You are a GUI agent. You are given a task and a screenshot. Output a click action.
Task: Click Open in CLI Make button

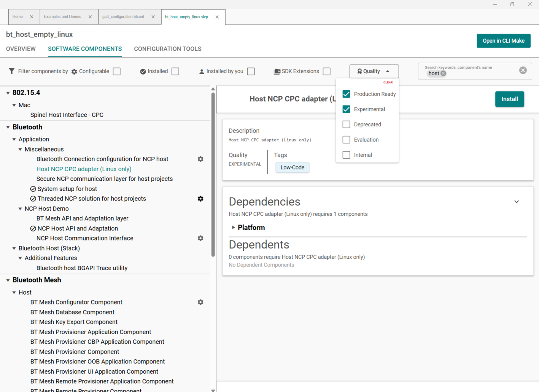[503, 41]
